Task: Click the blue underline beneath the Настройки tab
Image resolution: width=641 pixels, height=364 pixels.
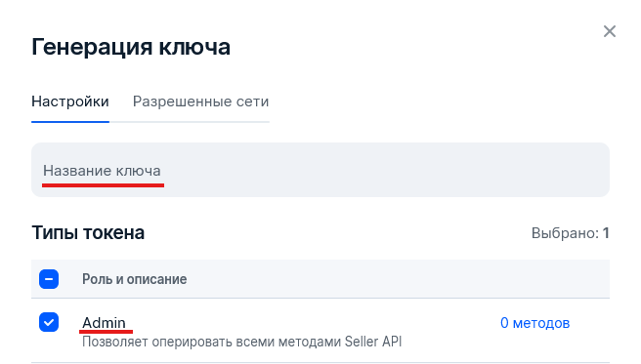Action: pyautogui.click(x=70, y=122)
